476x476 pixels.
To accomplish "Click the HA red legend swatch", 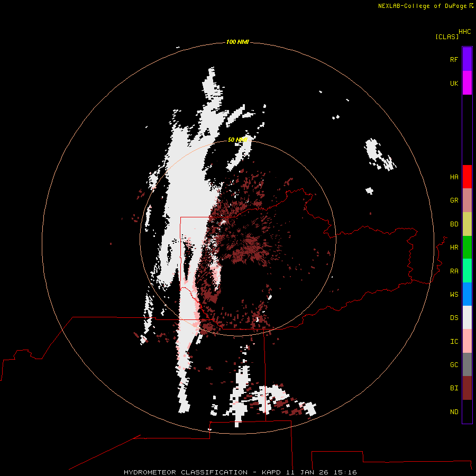I will pos(467,177).
